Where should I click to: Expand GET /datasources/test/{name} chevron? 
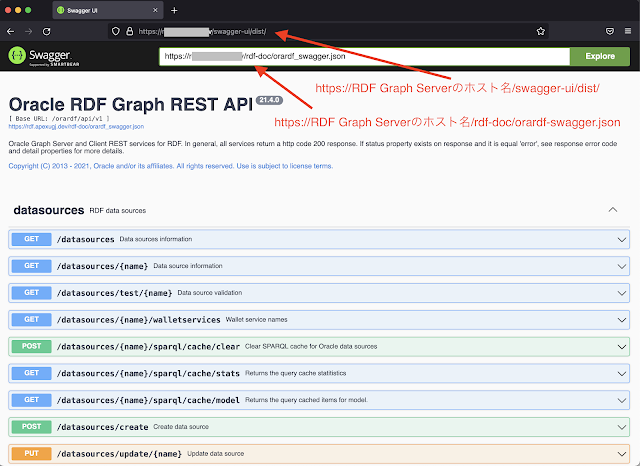[x=622, y=293]
